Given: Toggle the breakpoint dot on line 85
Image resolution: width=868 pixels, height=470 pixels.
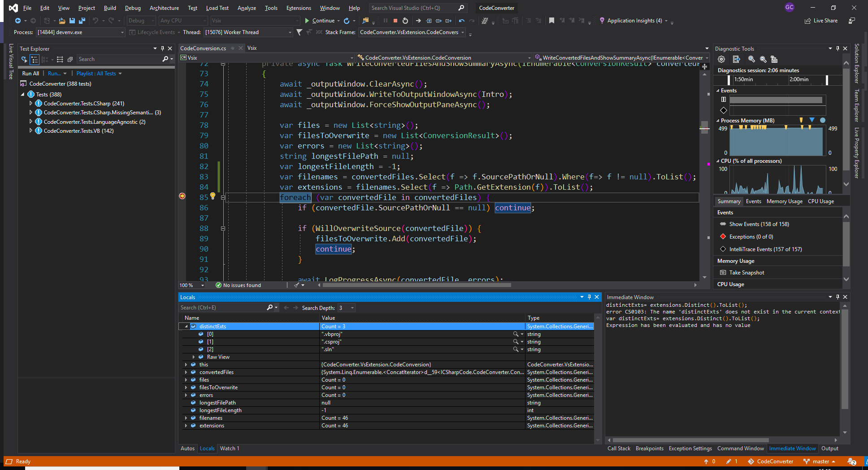Looking at the screenshot, I should (x=182, y=196).
